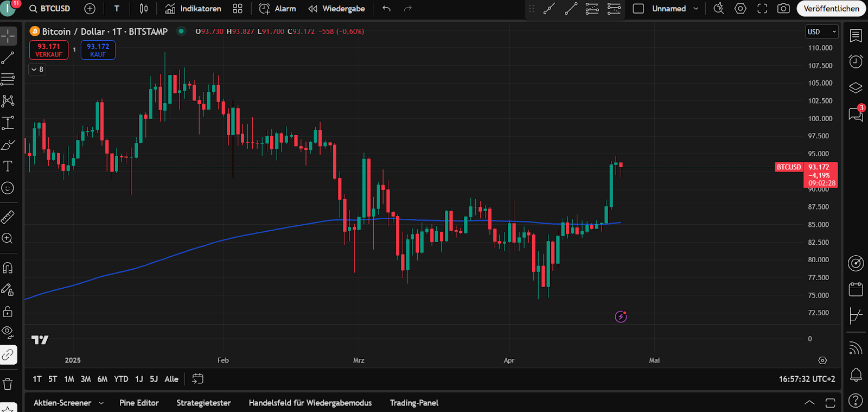
Task: Expand the collapsed indicators legend showing 8
Action: point(37,69)
